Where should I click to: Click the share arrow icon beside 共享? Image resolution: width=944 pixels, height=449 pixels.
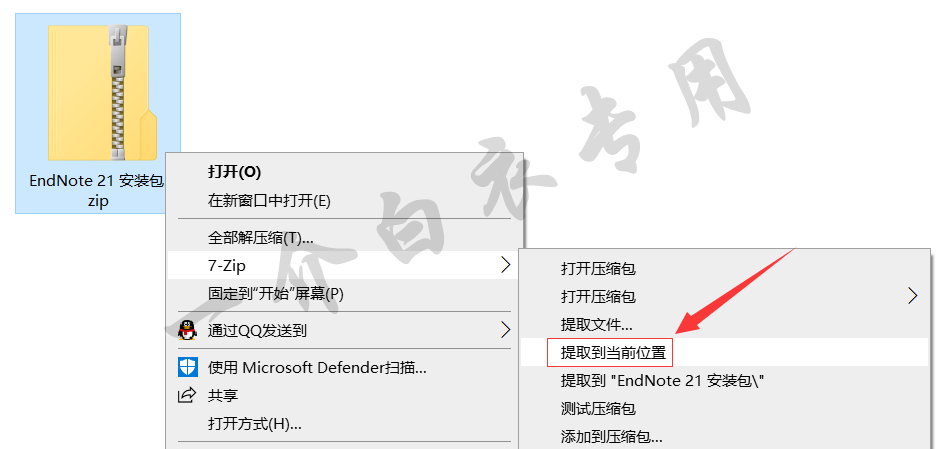[187, 395]
